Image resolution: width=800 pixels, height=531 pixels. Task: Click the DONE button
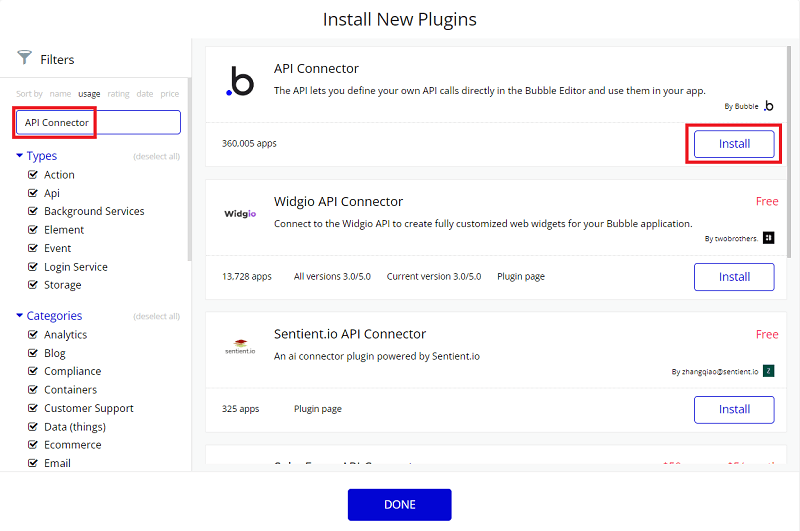[399, 504]
